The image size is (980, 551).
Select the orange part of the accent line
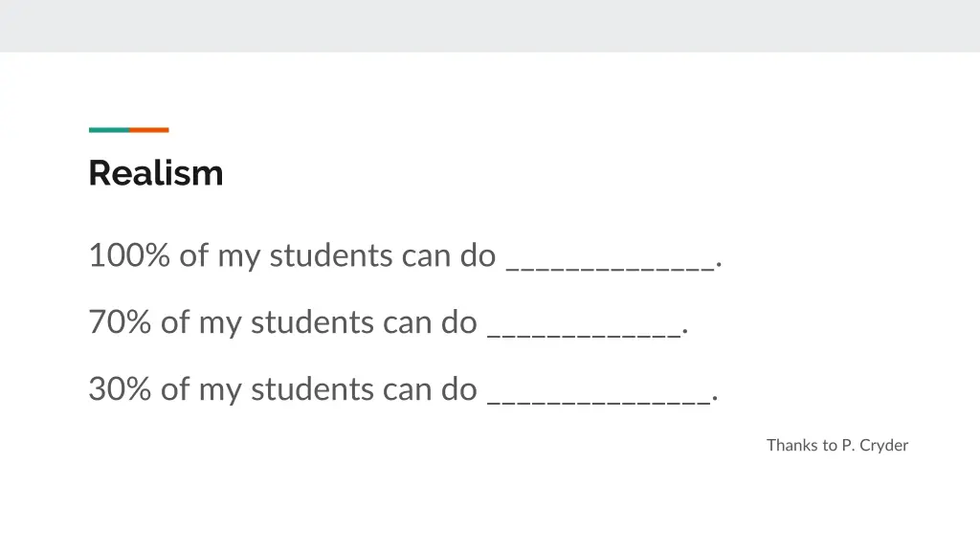pyautogui.click(x=148, y=130)
